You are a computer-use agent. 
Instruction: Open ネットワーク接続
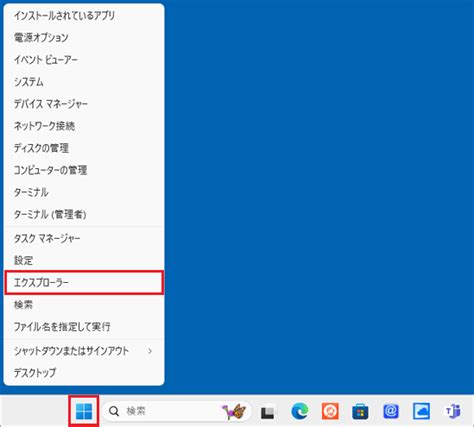pos(84,126)
